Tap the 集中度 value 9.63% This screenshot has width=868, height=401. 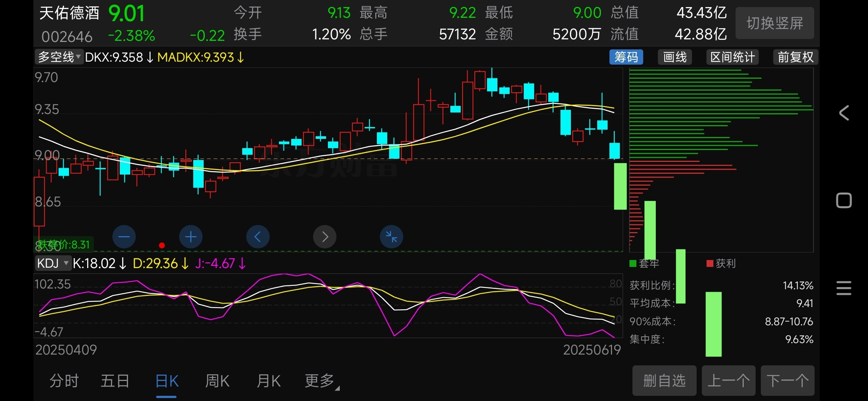799,339
